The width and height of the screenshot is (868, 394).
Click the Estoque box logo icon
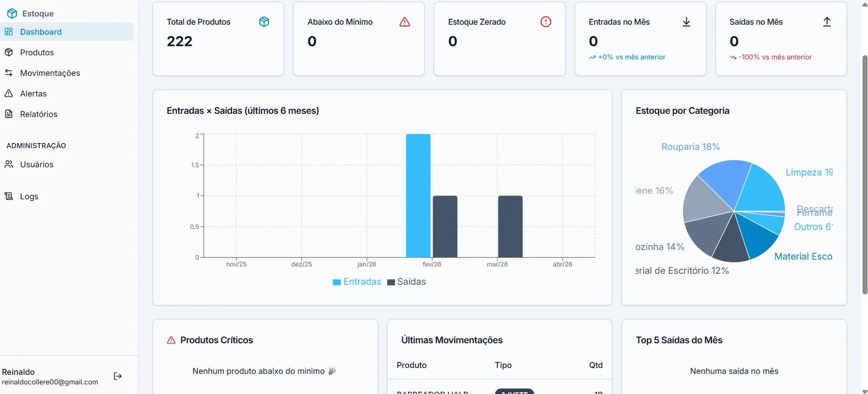12,13
